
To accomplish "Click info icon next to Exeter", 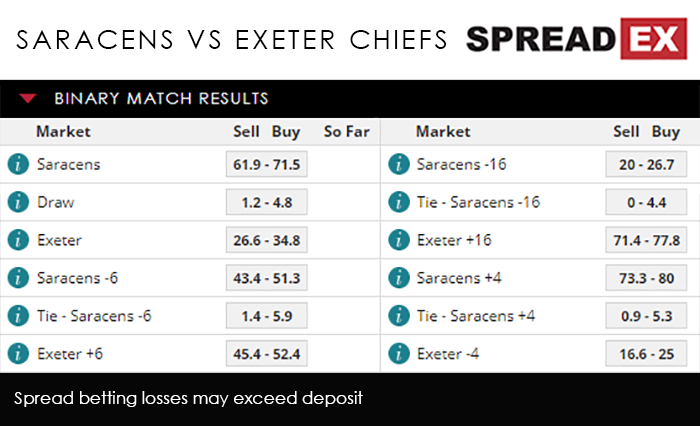I will [17, 240].
